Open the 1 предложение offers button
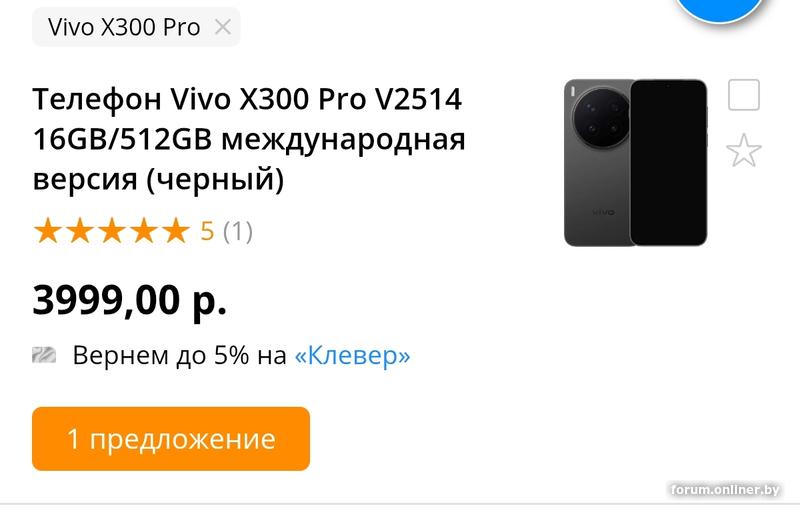800x511 pixels. tap(171, 439)
